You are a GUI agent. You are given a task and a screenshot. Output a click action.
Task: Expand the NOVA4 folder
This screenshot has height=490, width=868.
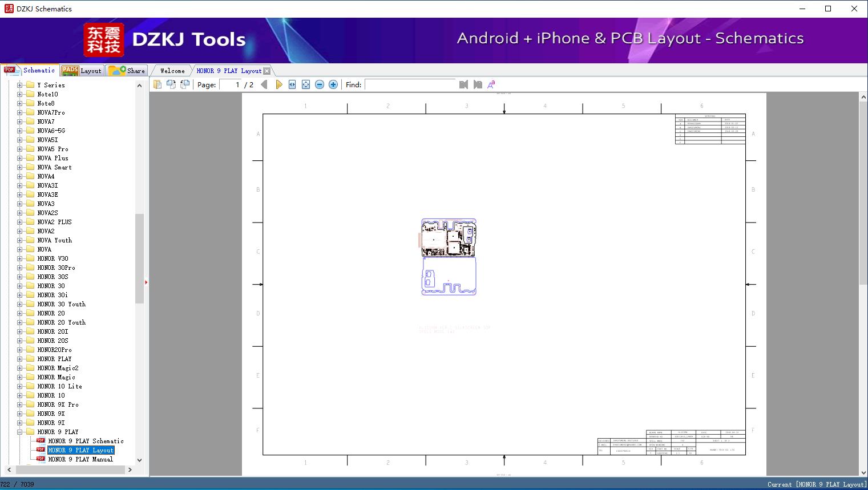point(20,176)
